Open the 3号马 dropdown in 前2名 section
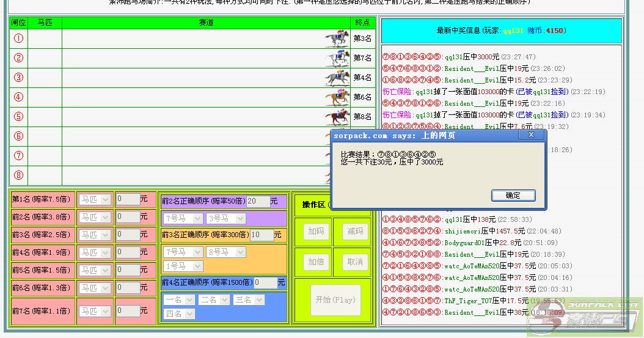The image size is (644, 338). click(x=225, y=218)
